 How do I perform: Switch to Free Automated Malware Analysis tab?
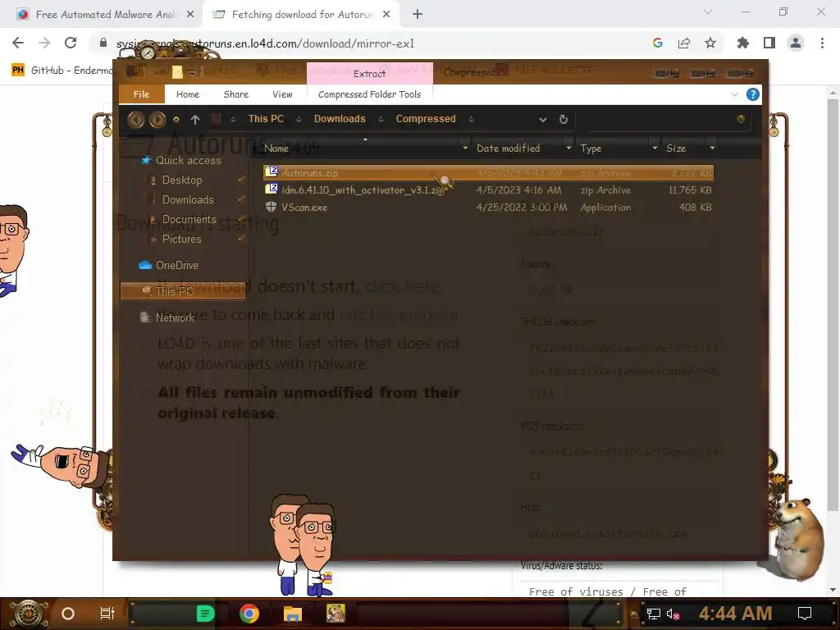(104, 15)
